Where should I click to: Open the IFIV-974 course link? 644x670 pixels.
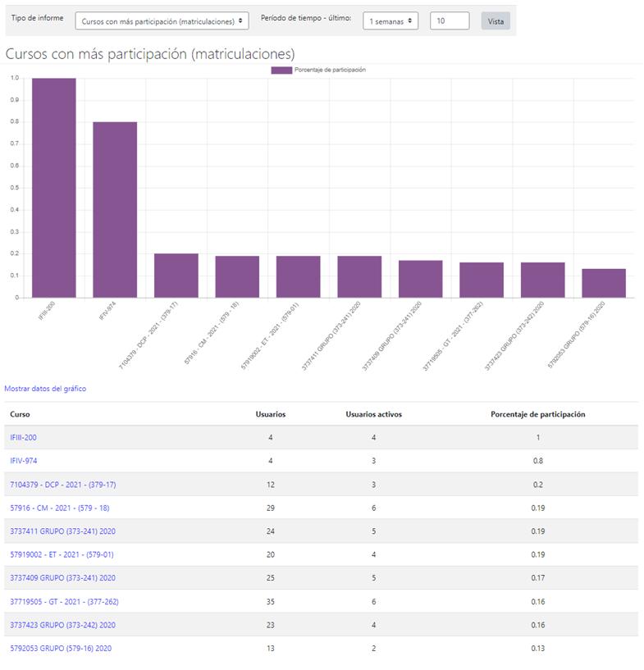(23, 461)
